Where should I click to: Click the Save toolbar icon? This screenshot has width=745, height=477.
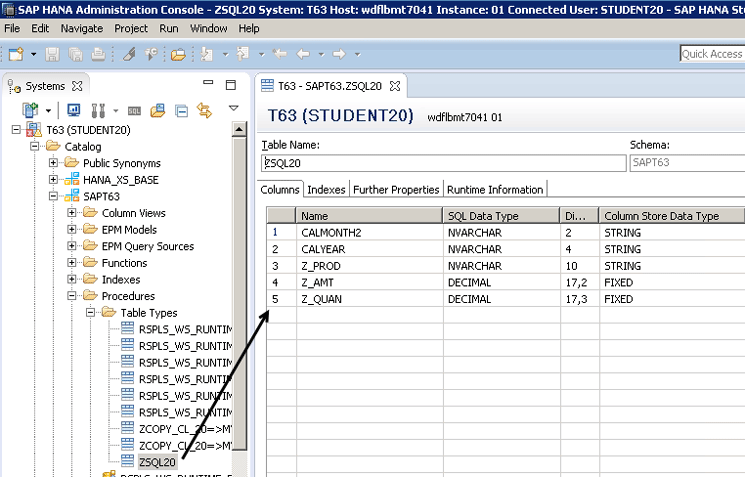pyautogui.click(x=52, y=54)
